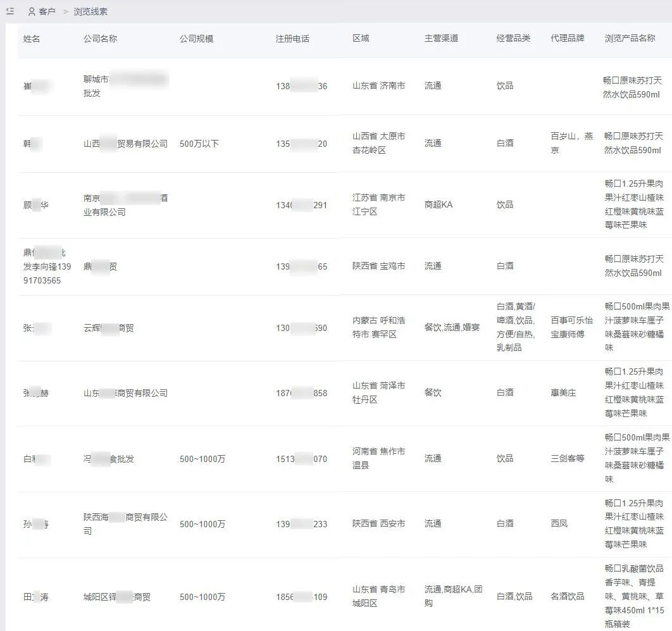The image size is (672, 631).
Task: Click 500~1000万 in the 三剑客等 row
Action: [202, 459]
